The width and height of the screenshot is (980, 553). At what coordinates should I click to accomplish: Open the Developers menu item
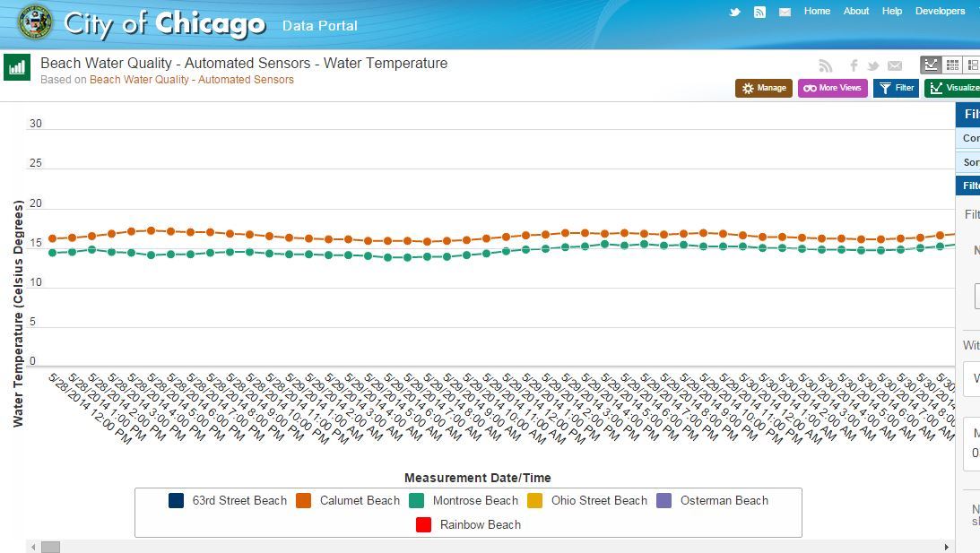(x=940, y=12)
